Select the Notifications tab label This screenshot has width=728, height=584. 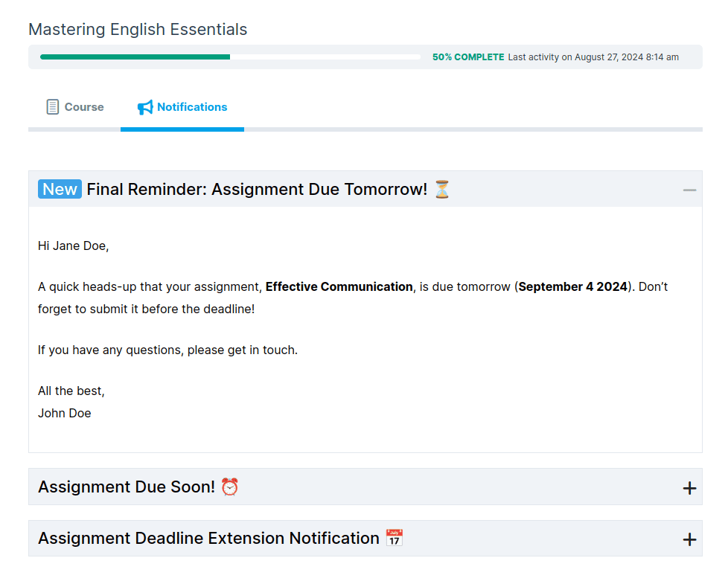pyautogui.click(x=192, y=107)
